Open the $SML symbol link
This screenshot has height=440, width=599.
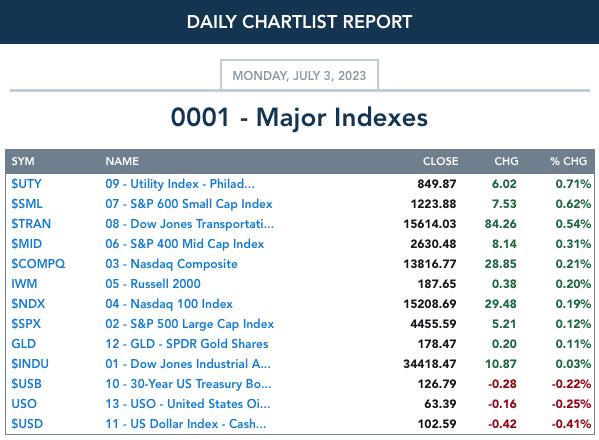tap(27, 204)
